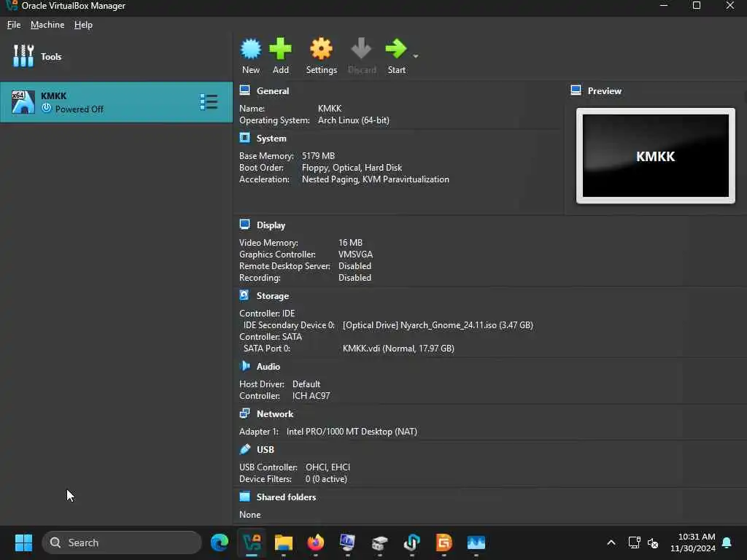Open the Storage section heading link
The width and height of the screenshot is (747, 560).
point(273,296)
